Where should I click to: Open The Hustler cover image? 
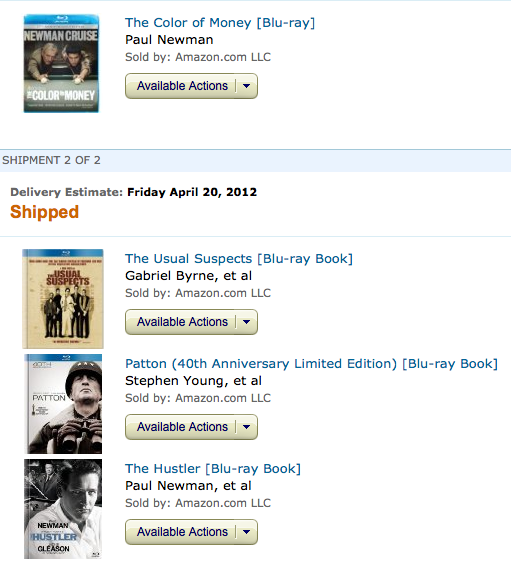[x=63, y=509]
